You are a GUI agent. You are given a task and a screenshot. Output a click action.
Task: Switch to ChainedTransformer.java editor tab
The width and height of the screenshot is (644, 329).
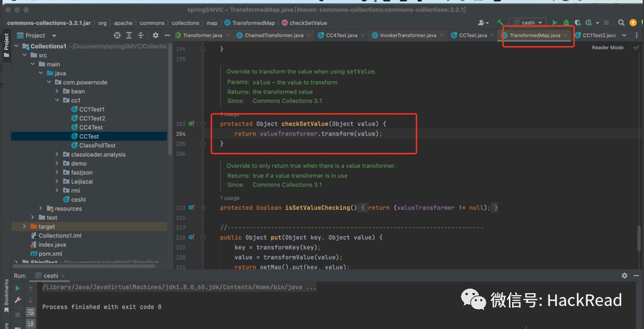click(274, 35)
